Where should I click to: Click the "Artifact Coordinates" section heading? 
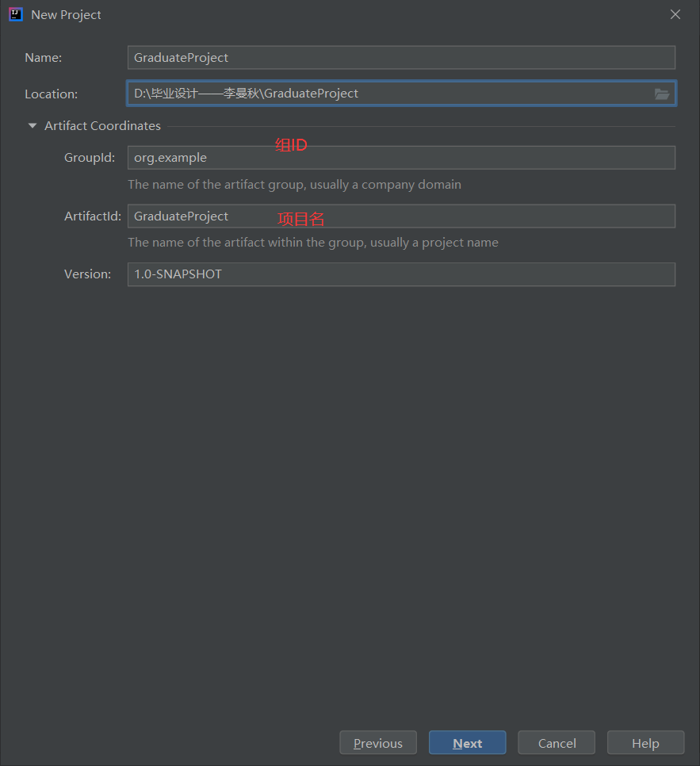(102, 126)
